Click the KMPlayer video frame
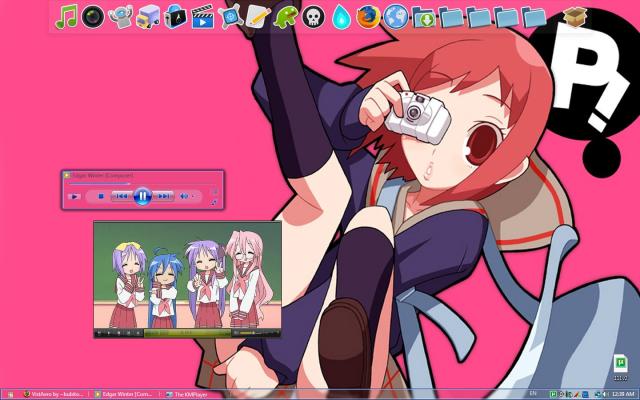Image resolution: width=640 pixels, height=400 pixels. coord(187,275)
